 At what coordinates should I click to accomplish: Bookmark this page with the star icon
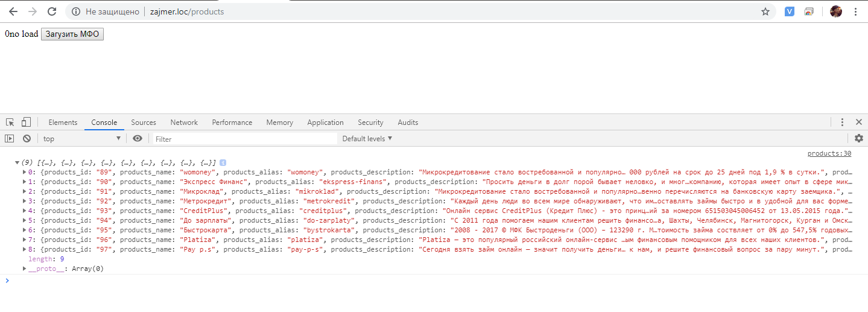[x=765, y=11]
